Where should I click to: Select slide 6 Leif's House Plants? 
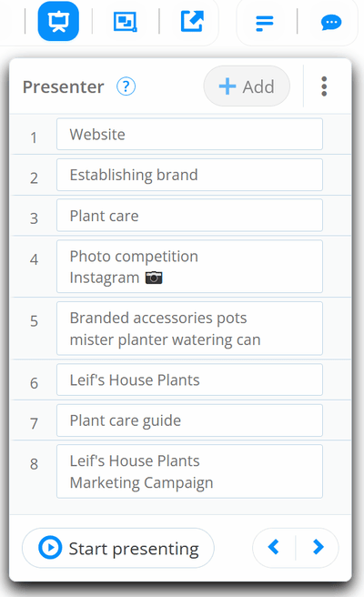click(189, 379)
